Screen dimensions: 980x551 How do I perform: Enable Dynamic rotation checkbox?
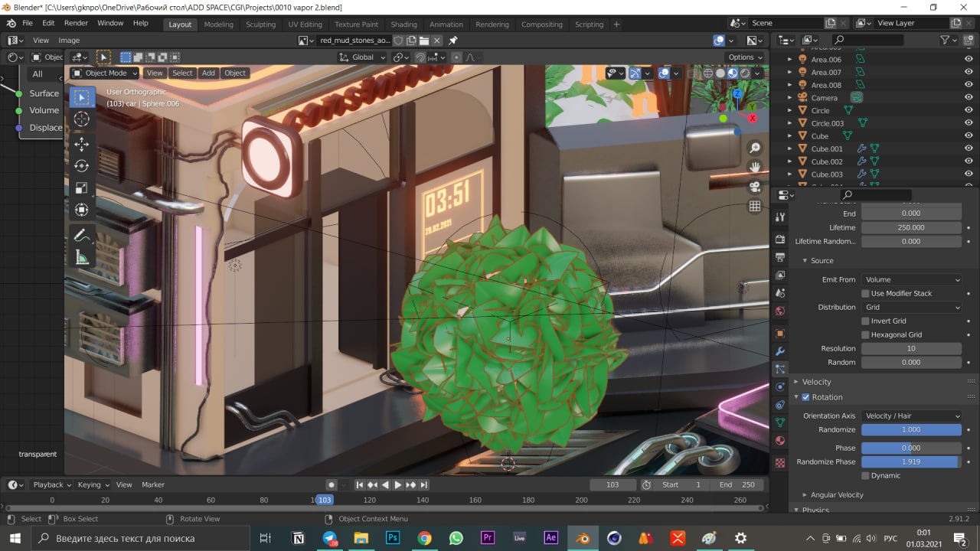tap(865, 475)
